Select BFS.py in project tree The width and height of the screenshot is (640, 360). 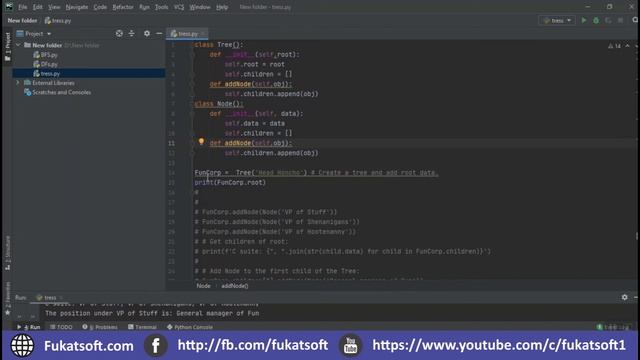pos(45,55)
